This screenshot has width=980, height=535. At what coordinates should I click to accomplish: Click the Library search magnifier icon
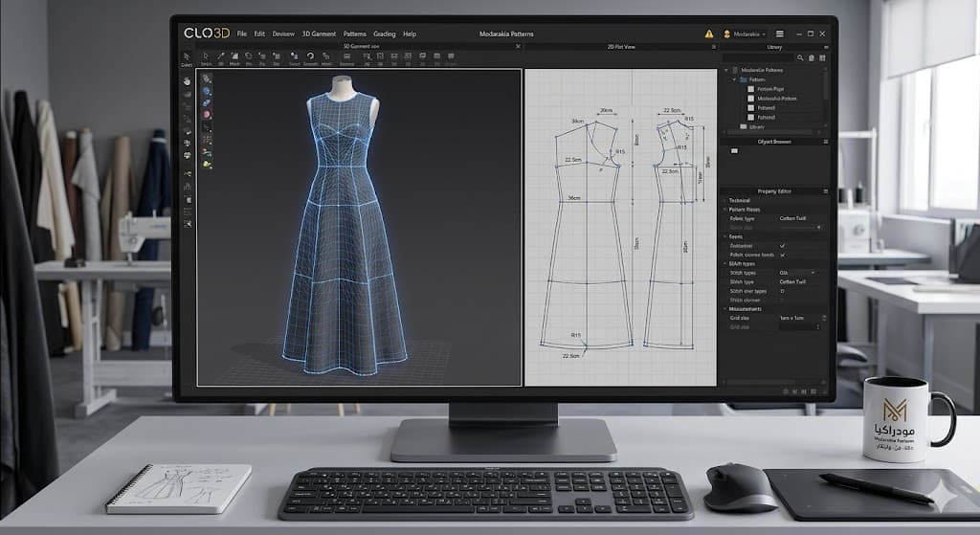[x=800, y=57]
